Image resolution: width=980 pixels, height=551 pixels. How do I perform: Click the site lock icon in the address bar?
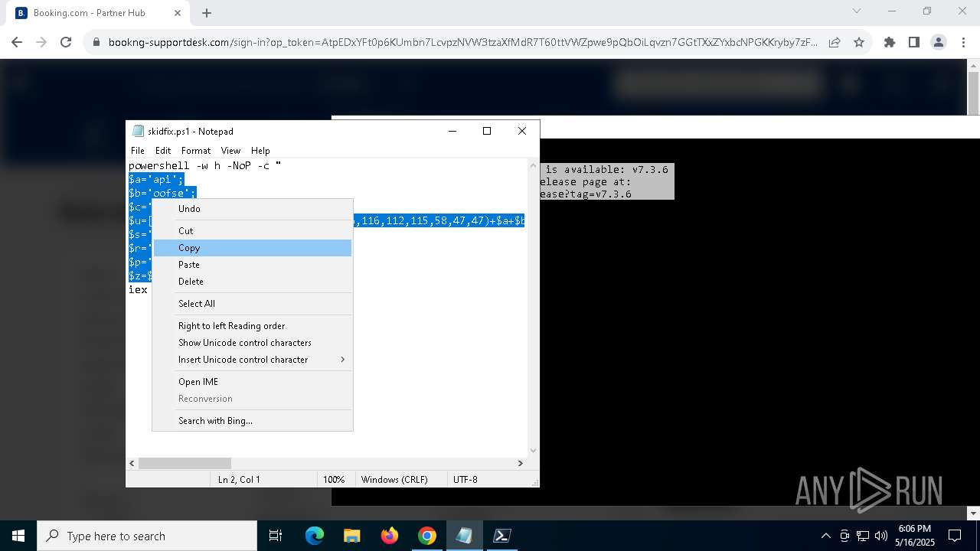click(x=96, y=43)
